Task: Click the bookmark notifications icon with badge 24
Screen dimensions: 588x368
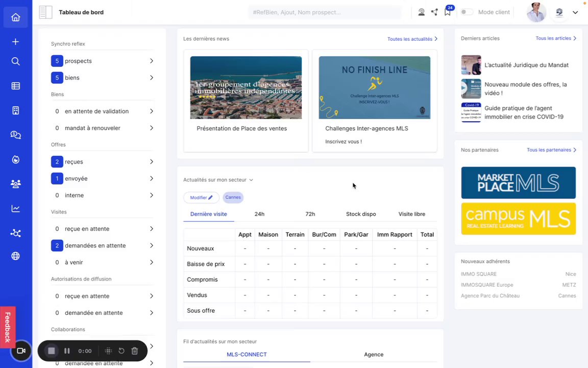Action: [448, 11]
